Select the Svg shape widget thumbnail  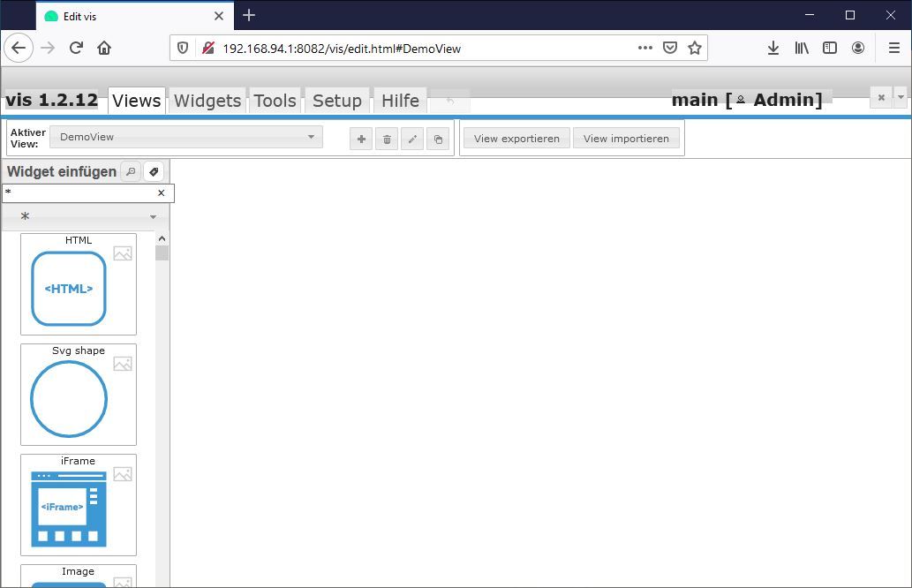click(x=79, y=395)
